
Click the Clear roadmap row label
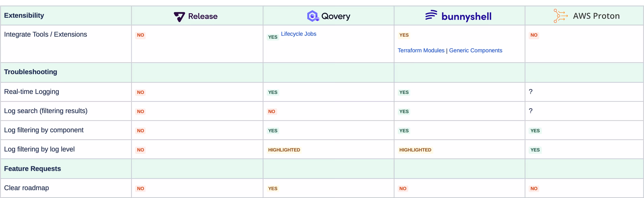(26, 188)
